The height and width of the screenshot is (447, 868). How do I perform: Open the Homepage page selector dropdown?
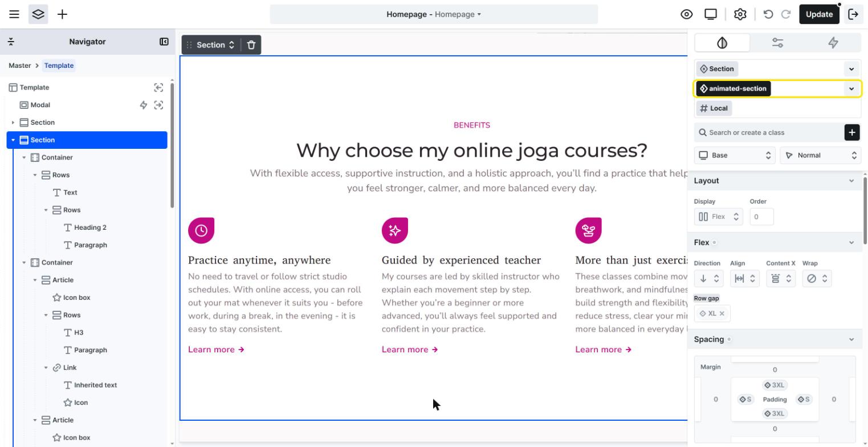click(x=434, y=14)
